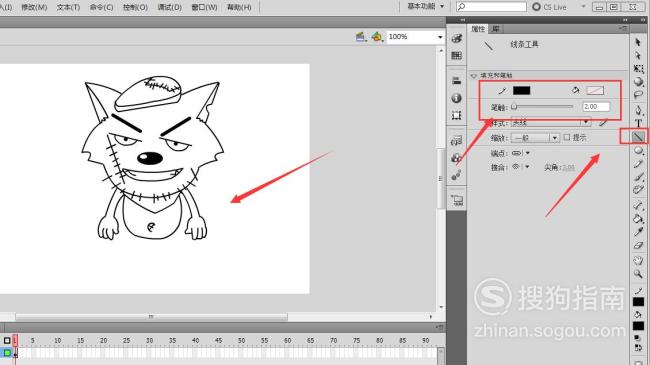This screenshot has height=365, width=650.
Task: Click frame 1 playhead marker in timeline
Action: 15,341
